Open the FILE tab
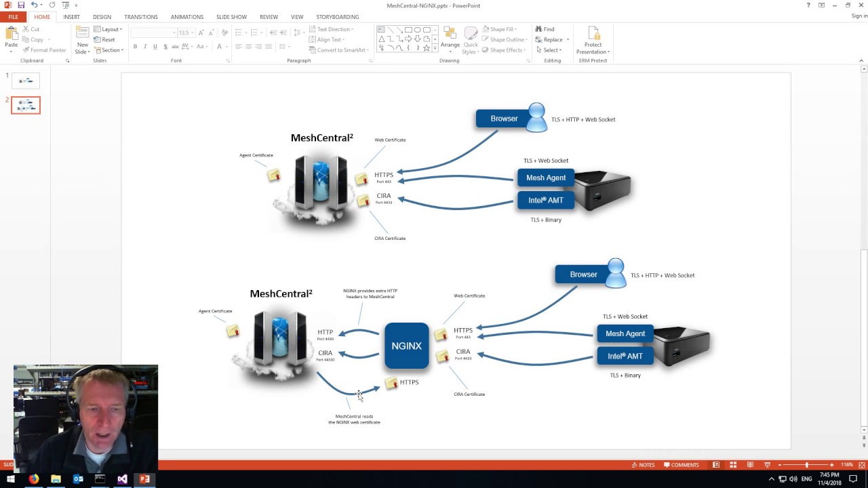 14,17
